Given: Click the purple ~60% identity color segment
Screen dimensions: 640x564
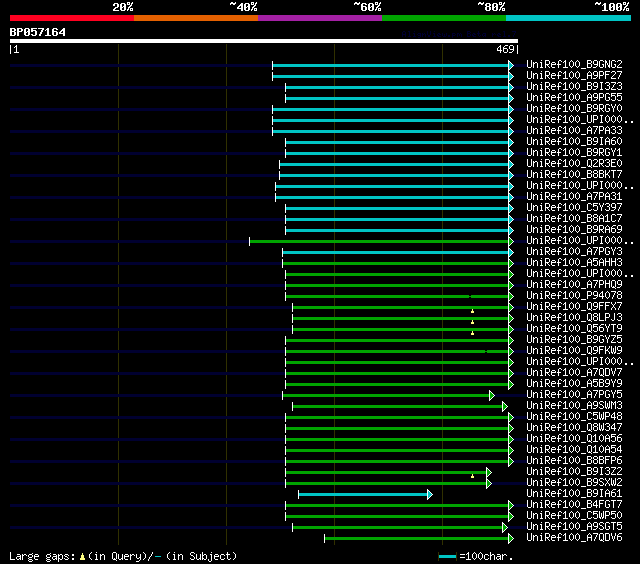Looking at the screenshot, I should click(x=320, y=18).
